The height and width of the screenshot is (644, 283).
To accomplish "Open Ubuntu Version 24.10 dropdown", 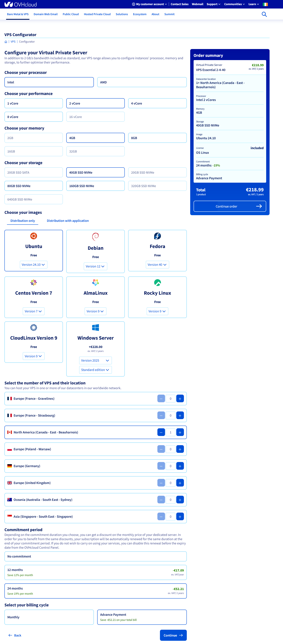I will pos(34,265).
